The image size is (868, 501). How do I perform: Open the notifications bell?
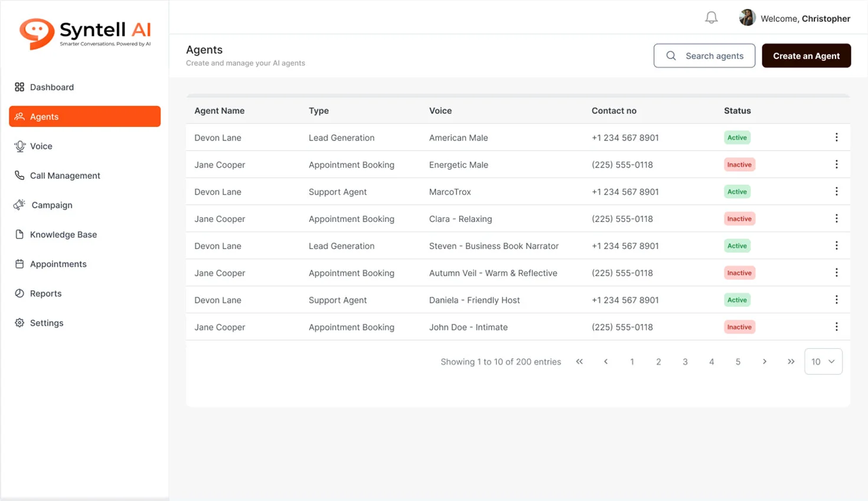[x=711, y=18]
